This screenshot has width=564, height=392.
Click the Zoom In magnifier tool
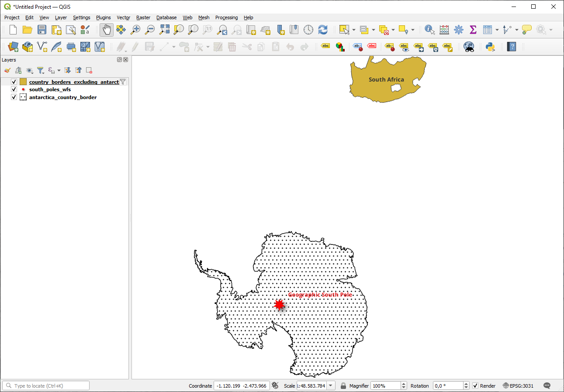[x=135, y=30]
